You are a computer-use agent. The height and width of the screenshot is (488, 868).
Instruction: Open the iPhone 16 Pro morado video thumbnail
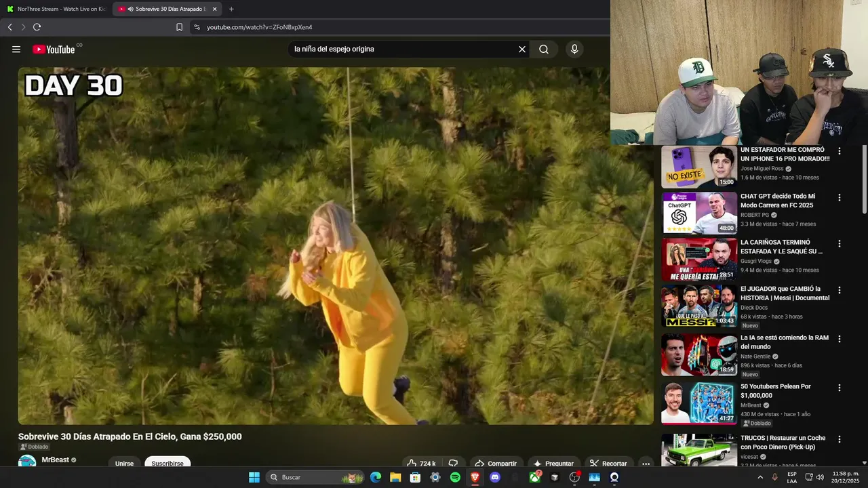coord(699,167)
